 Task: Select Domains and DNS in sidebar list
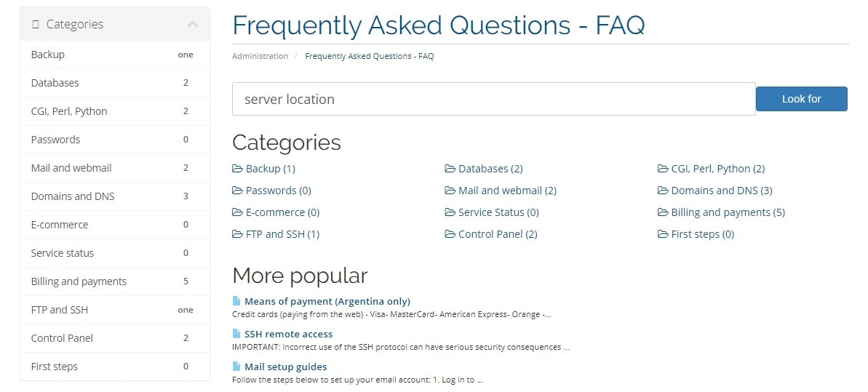(114, 196)
